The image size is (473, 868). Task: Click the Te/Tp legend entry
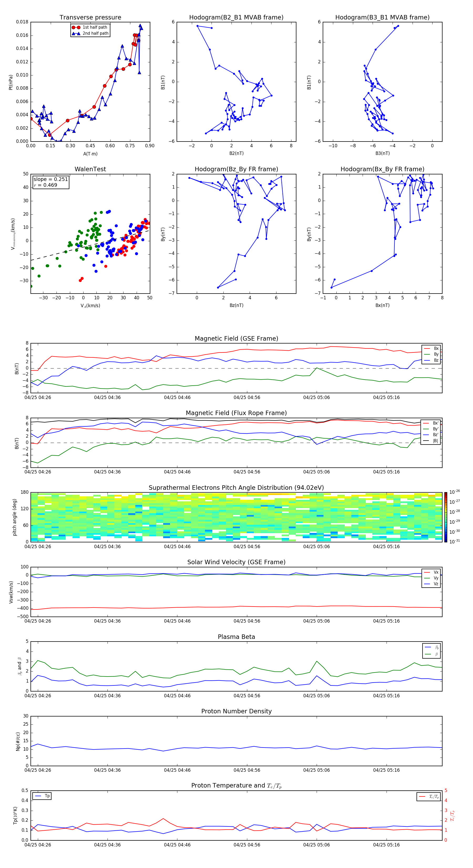tap(429, 796)
